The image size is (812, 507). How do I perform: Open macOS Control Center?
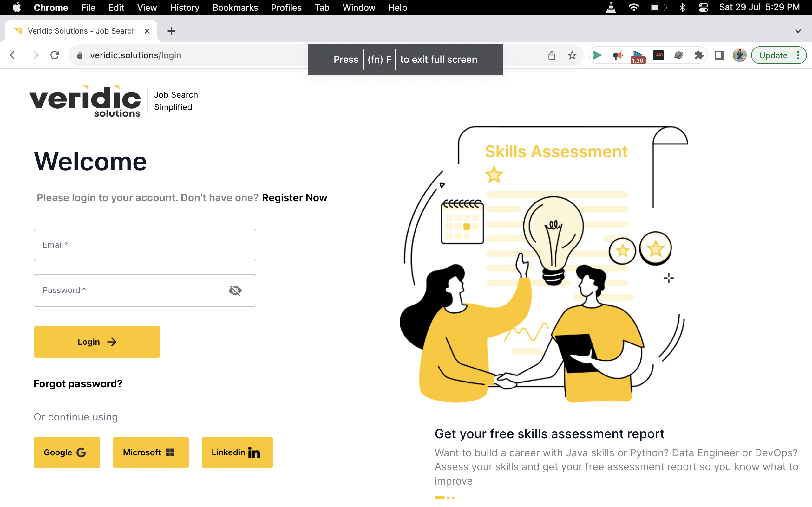pyautogui.click(x=703, y=7)
